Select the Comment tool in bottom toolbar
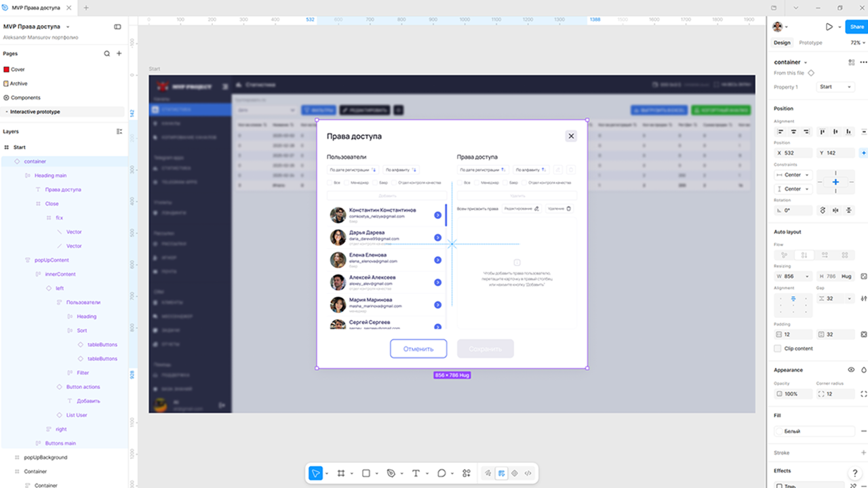The height and width of the screenshot is (488, 868). (441, 473)
